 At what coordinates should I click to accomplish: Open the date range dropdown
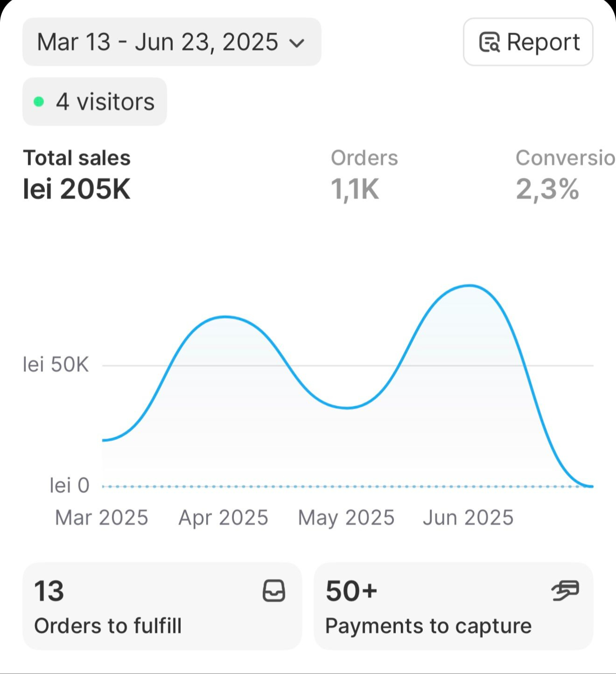pos(171,42)
